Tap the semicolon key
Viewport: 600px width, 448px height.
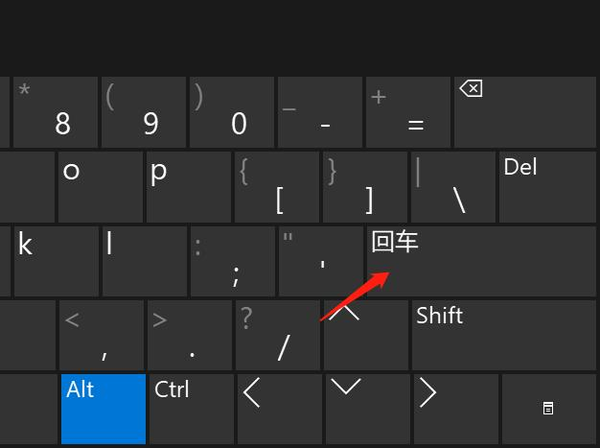[x=232, y=260]
